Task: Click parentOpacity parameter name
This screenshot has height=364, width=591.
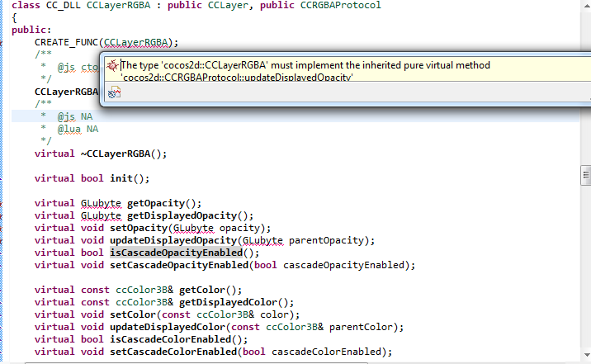Action: coord(326,240)
